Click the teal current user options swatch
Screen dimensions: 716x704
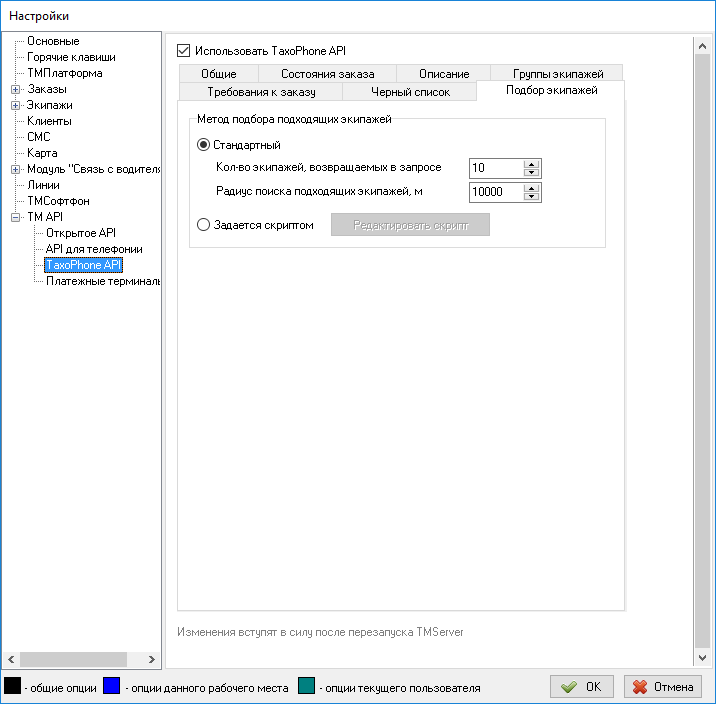click(307, 686)
